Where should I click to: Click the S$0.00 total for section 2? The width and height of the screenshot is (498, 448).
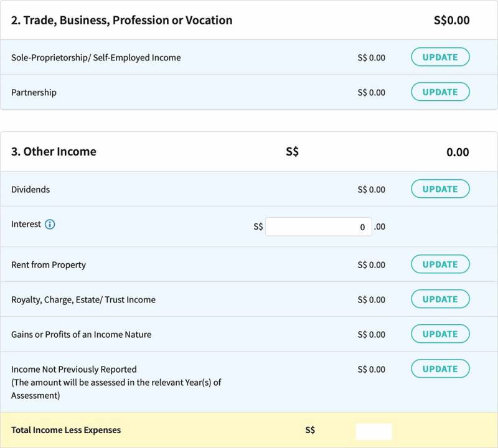click(x=451, y=21)
